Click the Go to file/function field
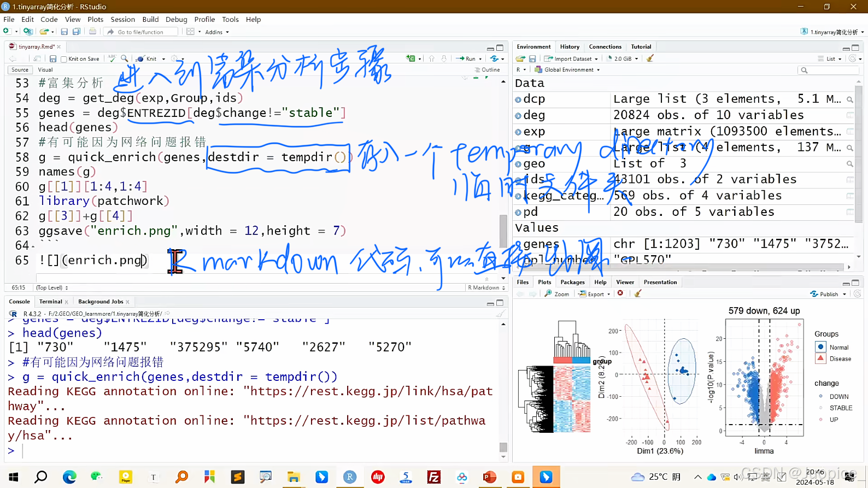Screen dimensions: 868x488 tap(141, 32)
